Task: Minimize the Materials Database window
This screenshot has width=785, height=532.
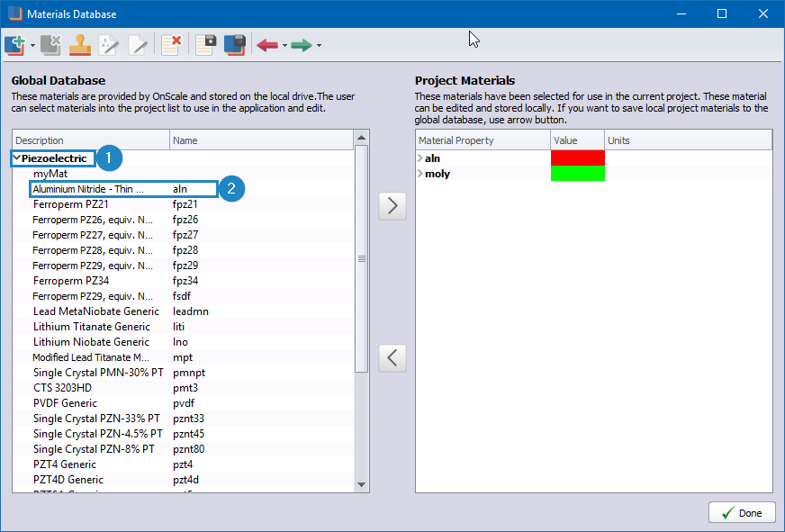Action: 681,14
